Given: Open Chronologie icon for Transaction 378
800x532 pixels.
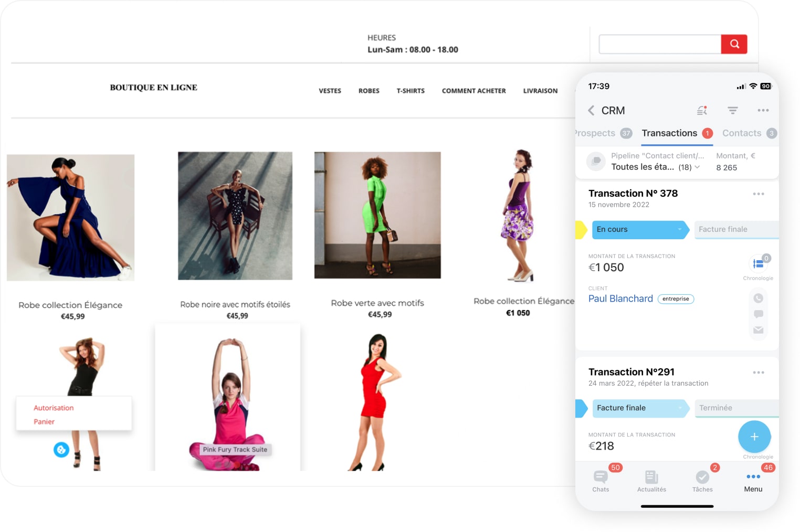Looking at the screenshot, I should pyautogui.click(x=758, y=264).
